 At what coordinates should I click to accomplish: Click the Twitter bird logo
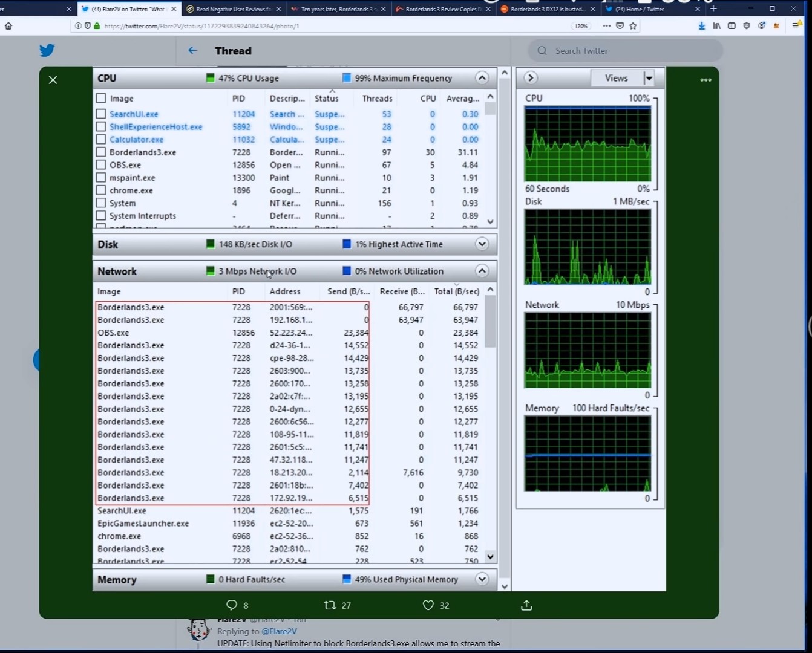pos(47,51)
